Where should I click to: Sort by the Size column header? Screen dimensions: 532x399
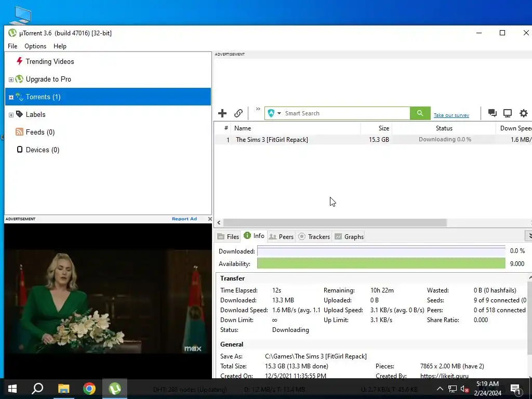point(376,128)
